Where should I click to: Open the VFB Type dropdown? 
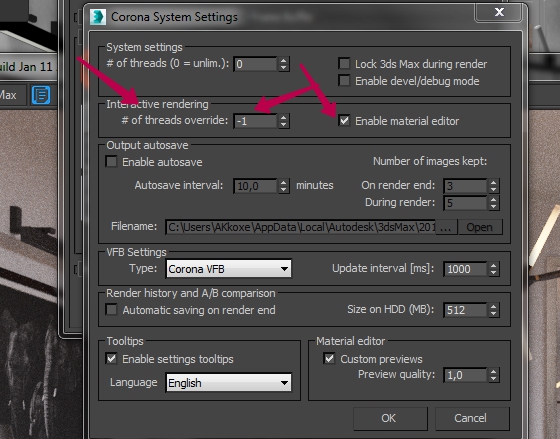[229, 269]
